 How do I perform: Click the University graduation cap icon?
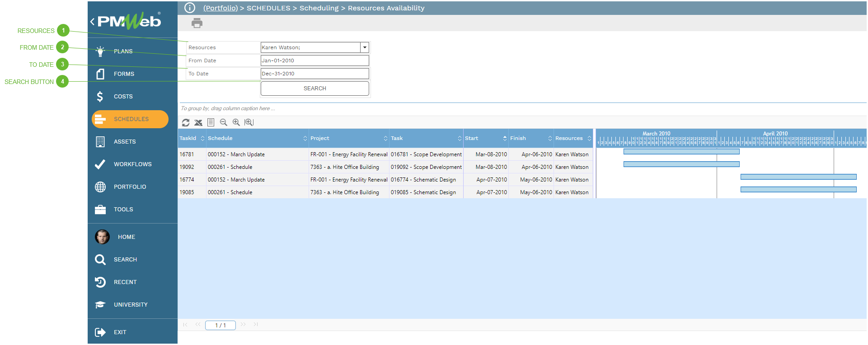[x=100, y=305]
